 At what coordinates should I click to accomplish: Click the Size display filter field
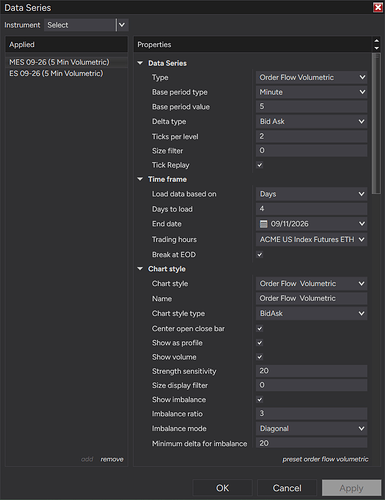tap(311, 385)
